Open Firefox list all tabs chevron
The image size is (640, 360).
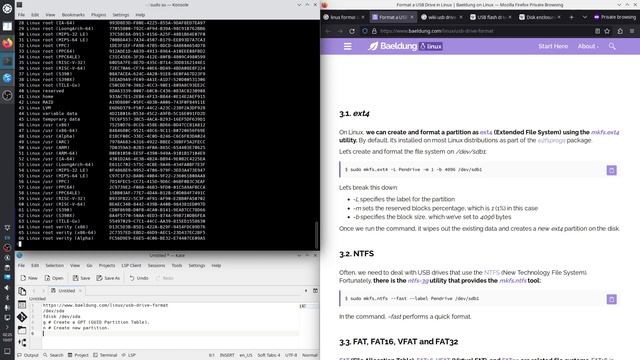[x=584, y=17]
